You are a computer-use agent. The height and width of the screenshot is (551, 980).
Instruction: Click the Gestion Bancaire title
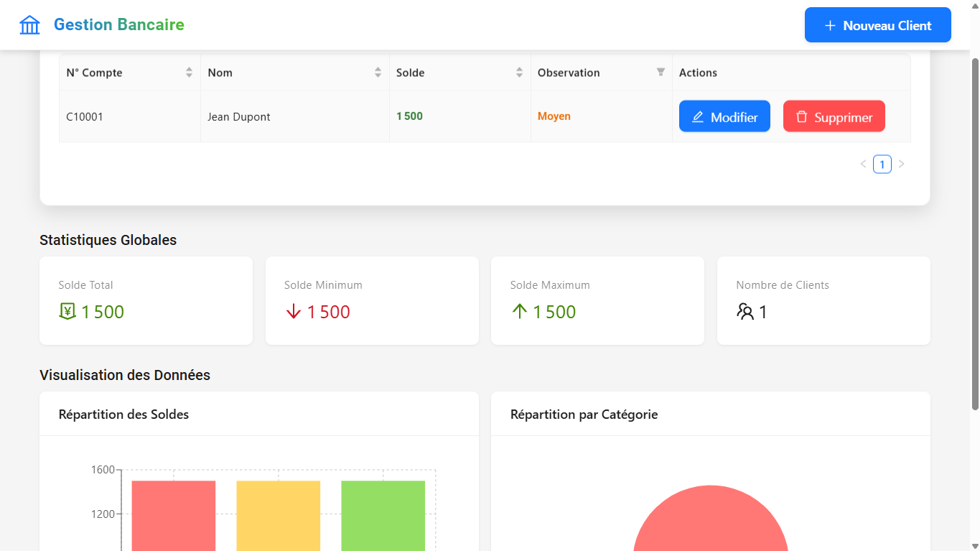[x=119, y=24]
